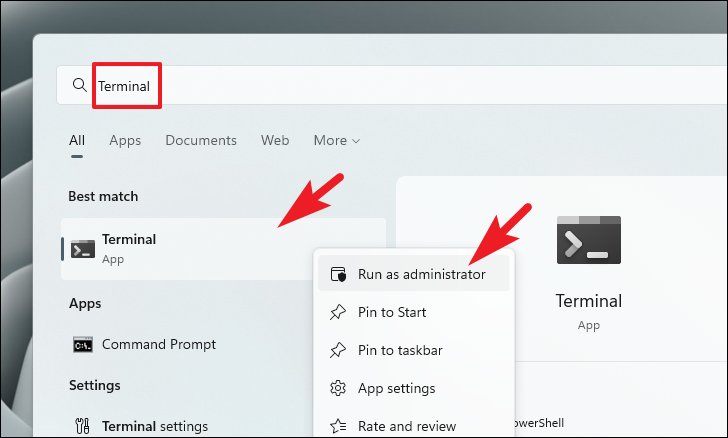The height and width of the screenshot is (438, 728).
Task: Open the Command Prompt result
Action: tap(159, 344)
